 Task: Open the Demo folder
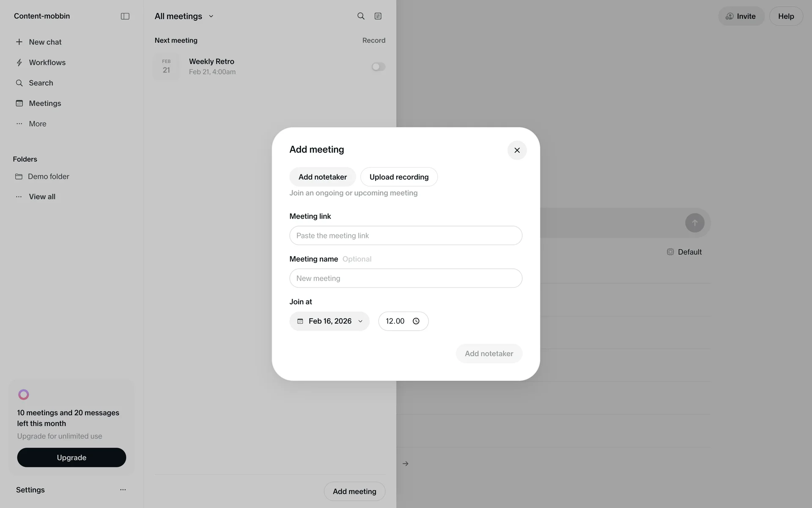coord(48,177)
